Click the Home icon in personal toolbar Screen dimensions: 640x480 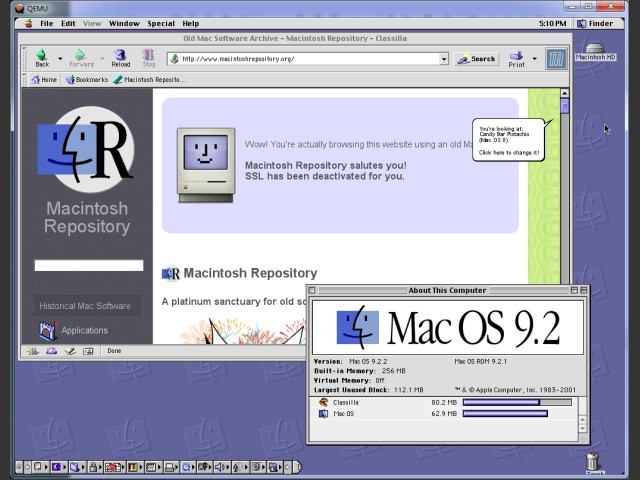coord(36,80)
